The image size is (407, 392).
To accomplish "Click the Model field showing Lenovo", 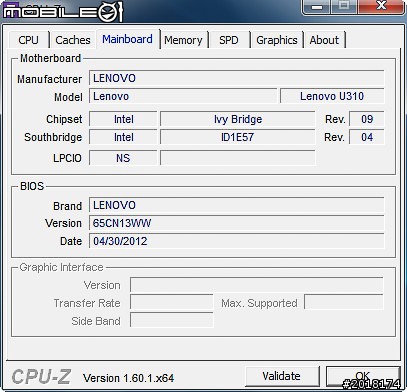I will [x=183, y=96].
